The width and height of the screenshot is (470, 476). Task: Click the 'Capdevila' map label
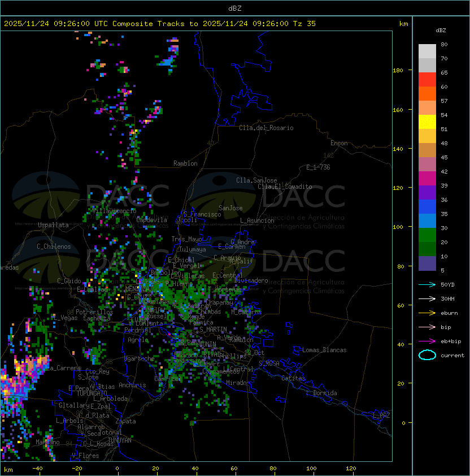[x=151, y=220]
